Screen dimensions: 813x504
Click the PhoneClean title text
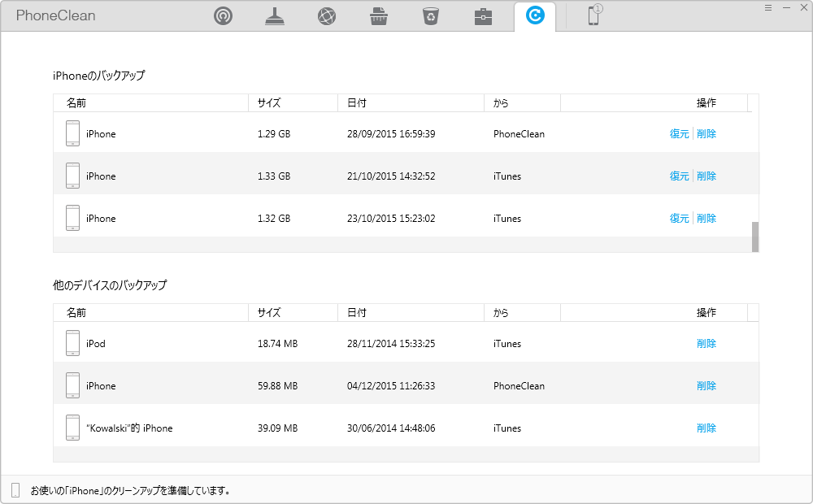(x=55, y=15)
